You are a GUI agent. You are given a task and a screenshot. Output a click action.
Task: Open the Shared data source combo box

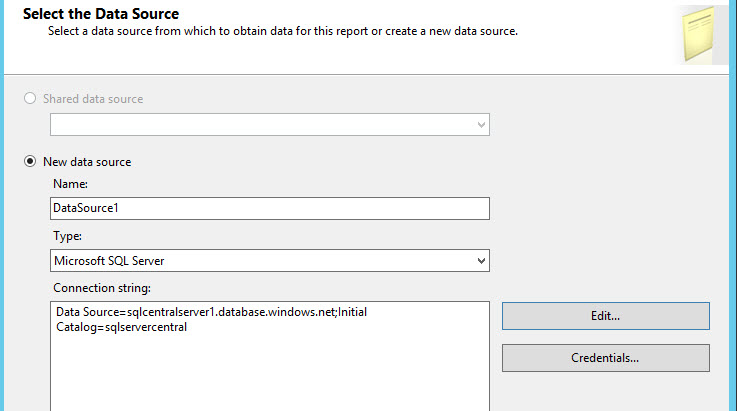[262, 125]
